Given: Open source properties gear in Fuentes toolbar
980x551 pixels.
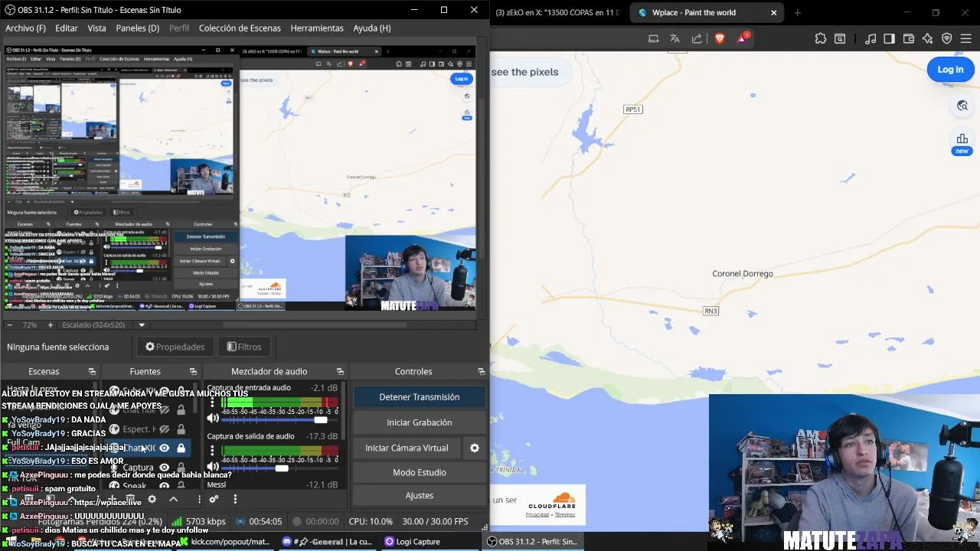Looking at the screenshot, I should click(x=152, y=499).
